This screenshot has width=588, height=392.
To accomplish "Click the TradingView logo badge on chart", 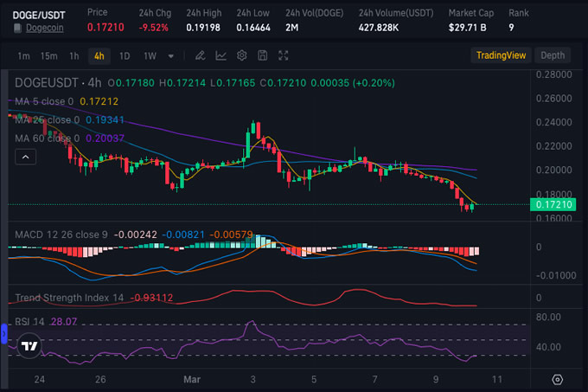I will click(x=29, y=345).
